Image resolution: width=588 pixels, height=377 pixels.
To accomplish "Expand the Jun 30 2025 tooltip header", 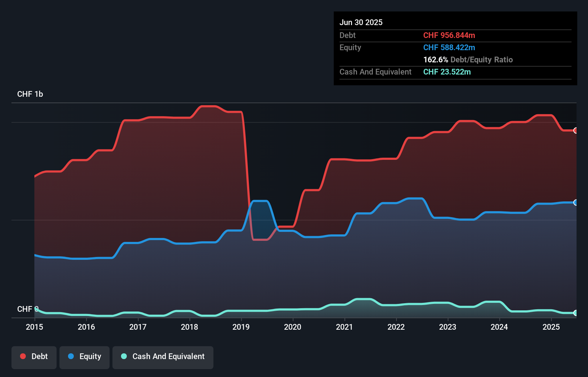I will coord(361,22).
